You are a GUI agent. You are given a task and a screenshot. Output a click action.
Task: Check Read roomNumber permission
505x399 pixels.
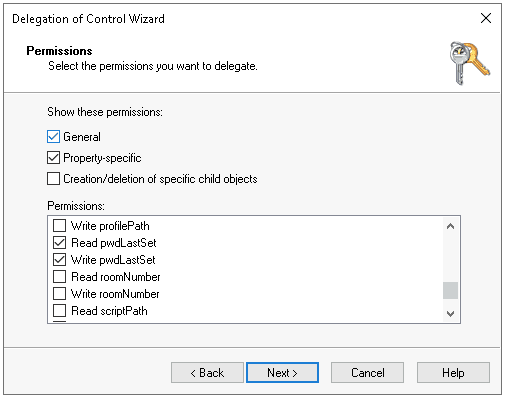pyautogui.click(x=59, y=277)
